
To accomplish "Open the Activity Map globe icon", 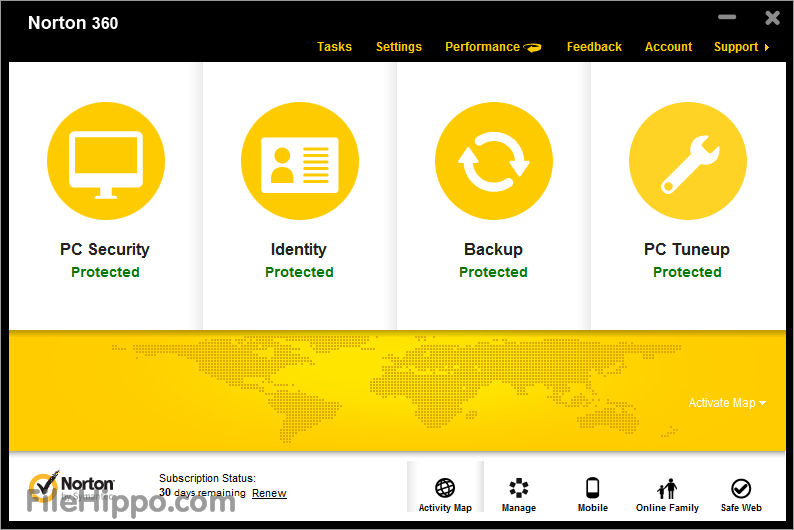I will click(445, 488).
